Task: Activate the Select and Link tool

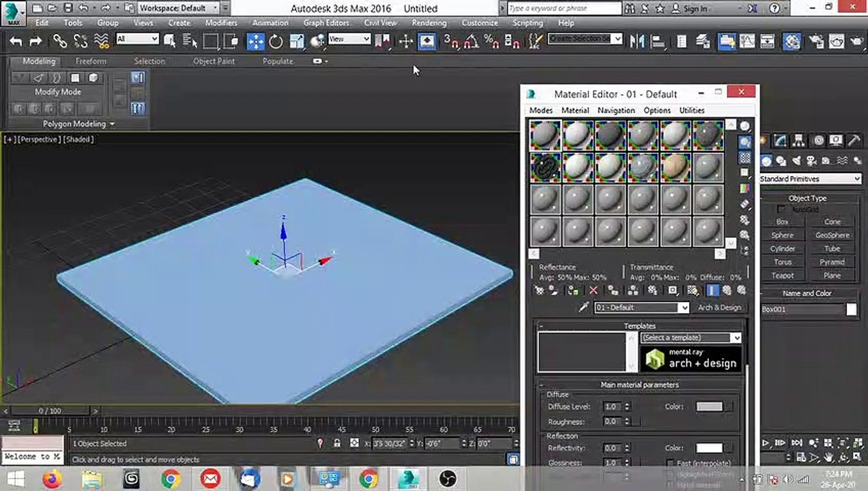Action: pos(60,41)
